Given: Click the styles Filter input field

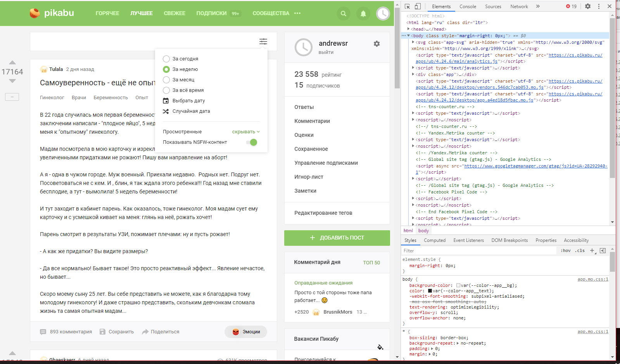Looking at the screenshot, I should [479, 251].
